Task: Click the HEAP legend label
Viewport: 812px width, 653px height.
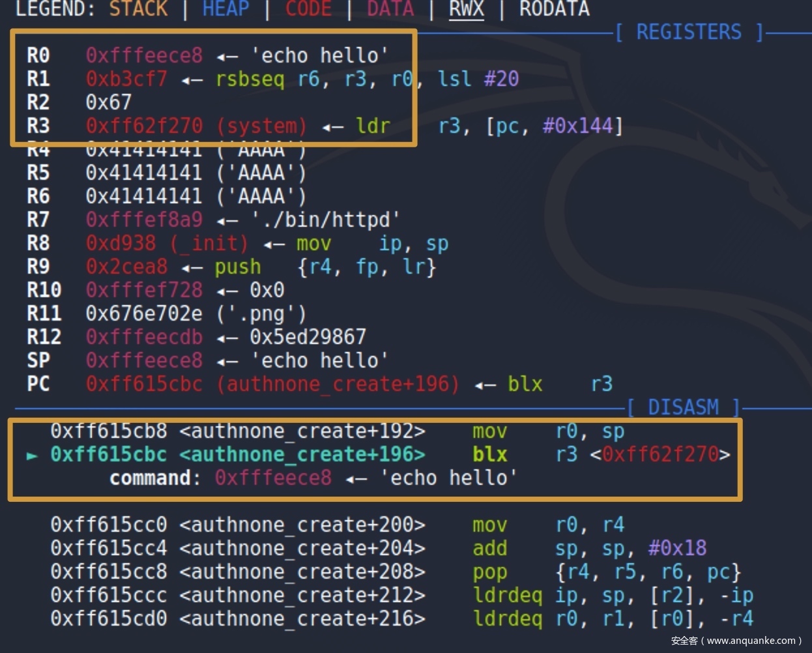Action: 225,9
